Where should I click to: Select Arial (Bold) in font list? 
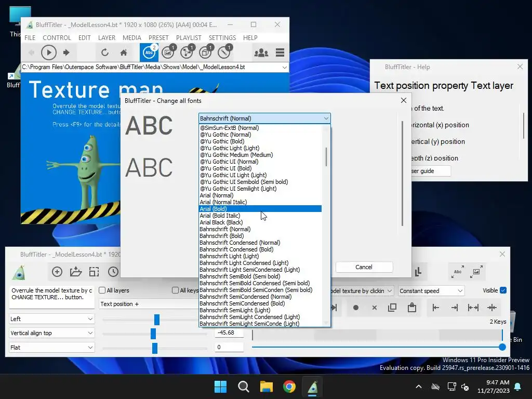click(x=260, y=209)
